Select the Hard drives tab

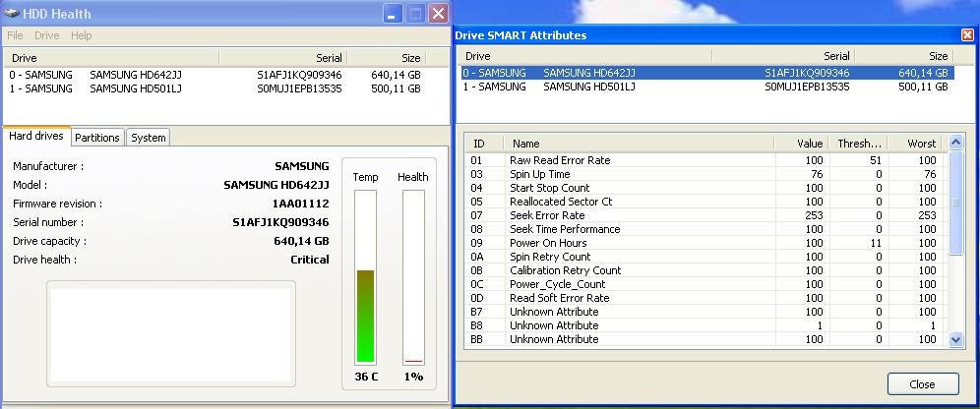(36, 136)
